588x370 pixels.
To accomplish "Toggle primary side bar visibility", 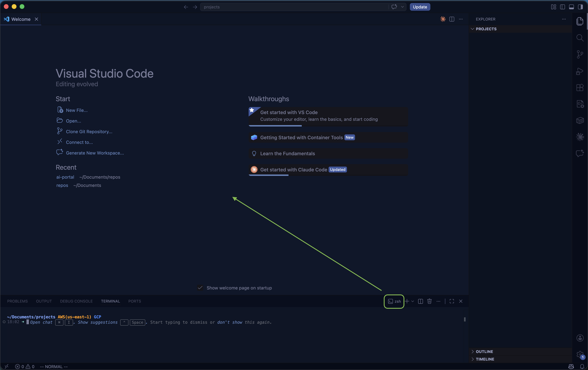I will [x=563, y=7].
